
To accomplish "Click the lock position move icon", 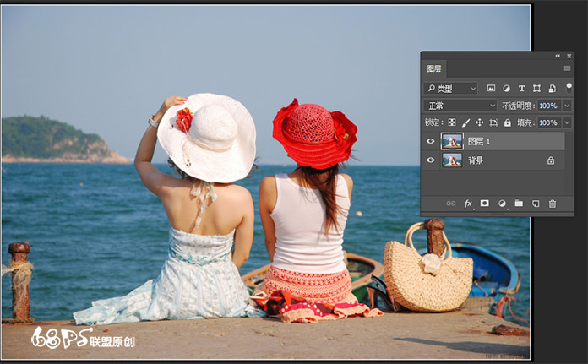I will click(479, 122).
